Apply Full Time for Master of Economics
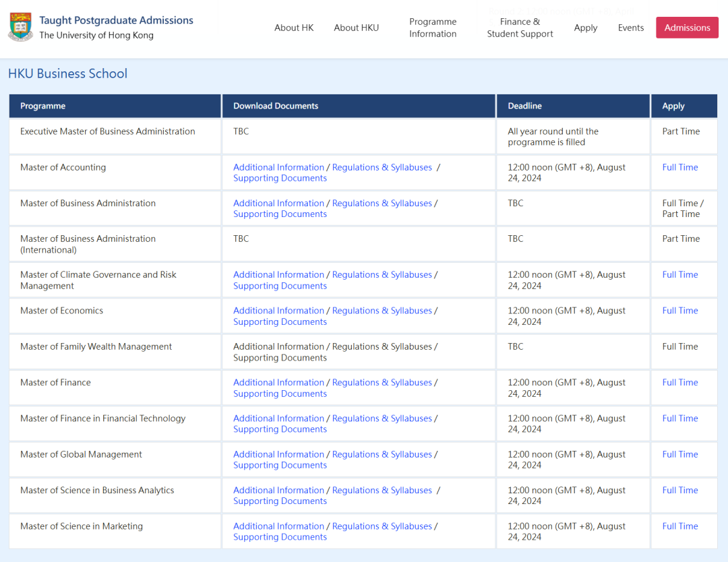 pyautogui.click(x=679, y=311)
